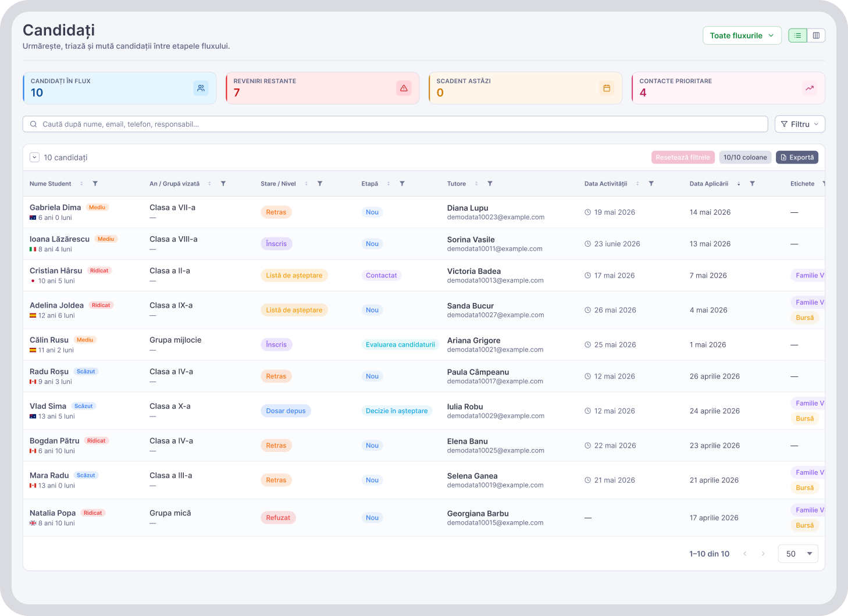848x616 pixels.
Task: Click the Bursă tag in Adelina Joldea's row
Action: [805, 318]
